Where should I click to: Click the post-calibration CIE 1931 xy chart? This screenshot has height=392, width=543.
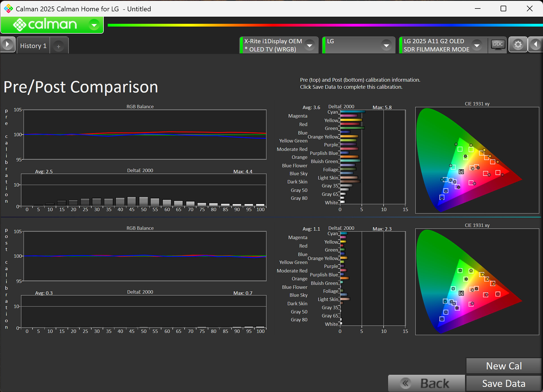pyautogui.click(x=477, y=282)
